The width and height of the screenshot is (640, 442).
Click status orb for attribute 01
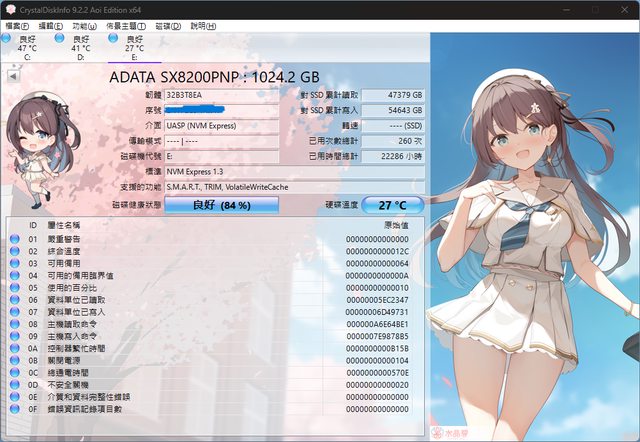coord(14,240)
